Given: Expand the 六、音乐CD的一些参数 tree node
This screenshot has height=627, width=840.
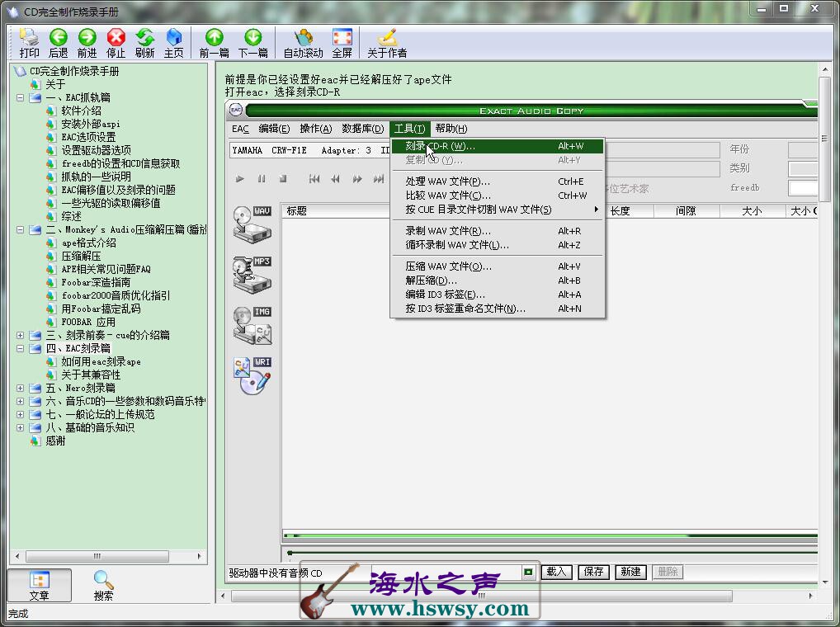Looking at the screenshot, I should click(x=20, y=401).
